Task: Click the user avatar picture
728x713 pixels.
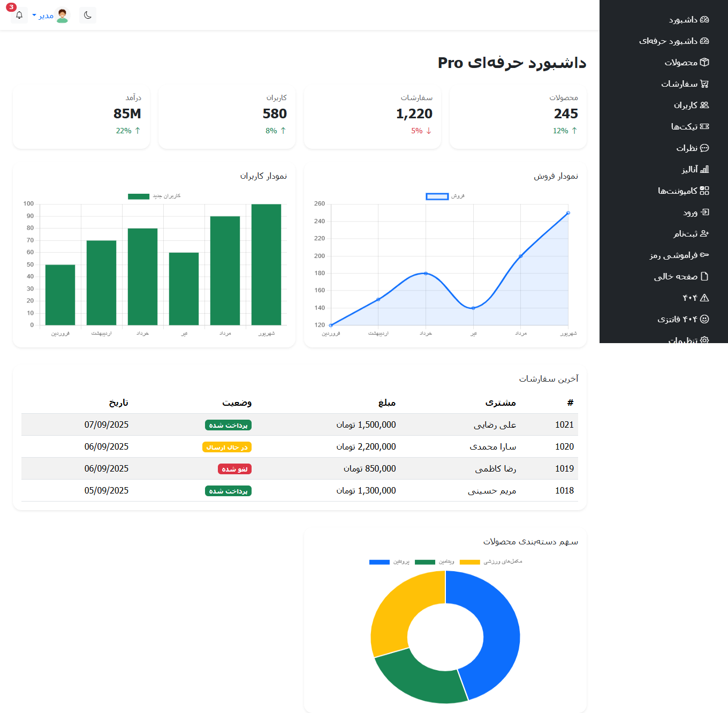Action: [x=63, y=16]
